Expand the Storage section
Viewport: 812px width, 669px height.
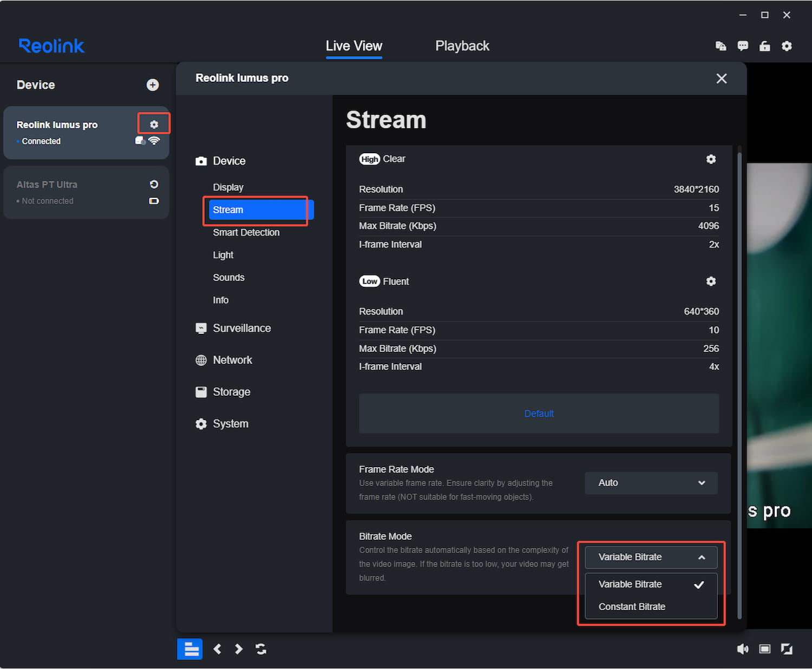(232, 392)
